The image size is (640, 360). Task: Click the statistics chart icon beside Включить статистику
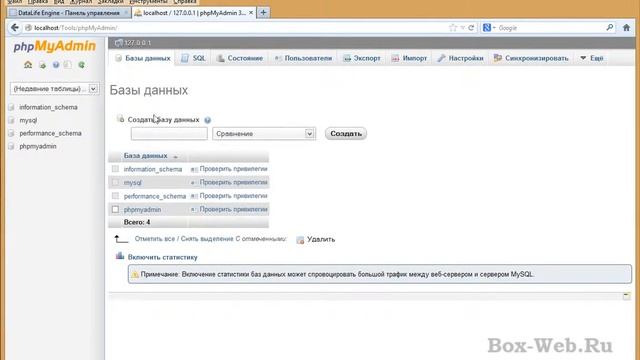click(120, 256)
